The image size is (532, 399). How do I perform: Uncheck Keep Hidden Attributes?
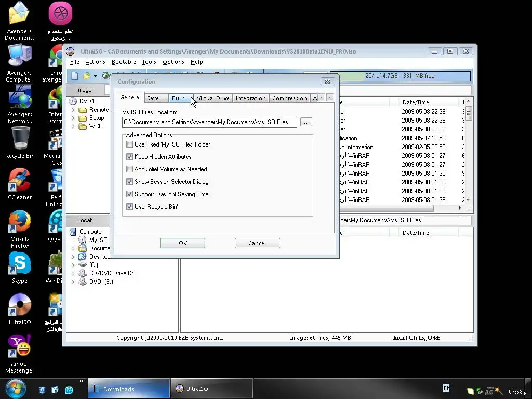tap(129, 157)
